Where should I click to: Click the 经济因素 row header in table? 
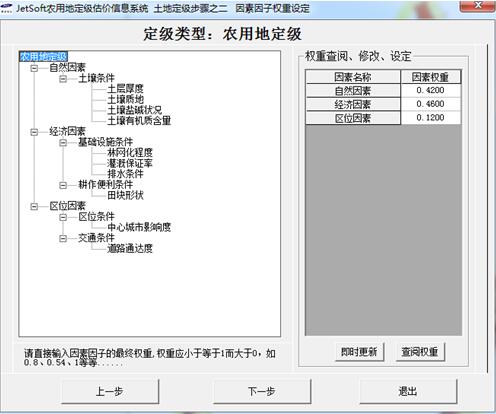(353, 104)
